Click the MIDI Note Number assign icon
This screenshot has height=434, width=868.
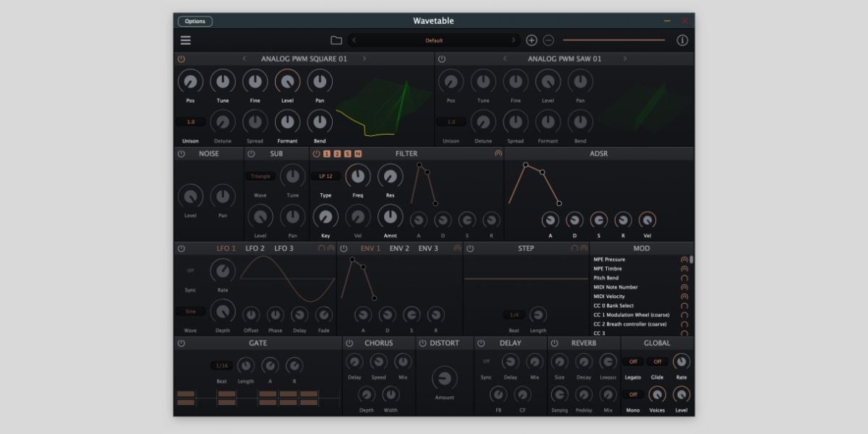click(684, 287)
